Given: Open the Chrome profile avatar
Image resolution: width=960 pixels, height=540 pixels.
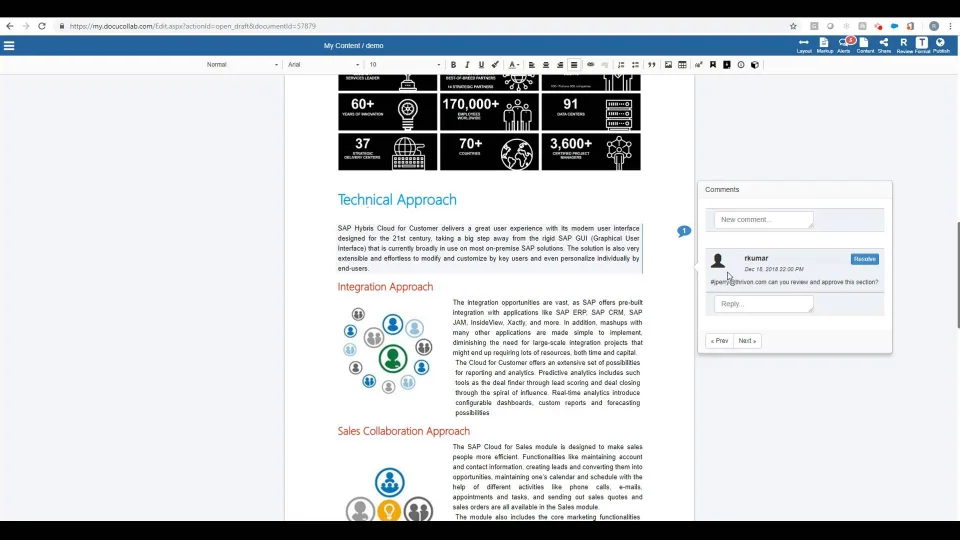Looking at the screenshot, I should pos(934,26).
